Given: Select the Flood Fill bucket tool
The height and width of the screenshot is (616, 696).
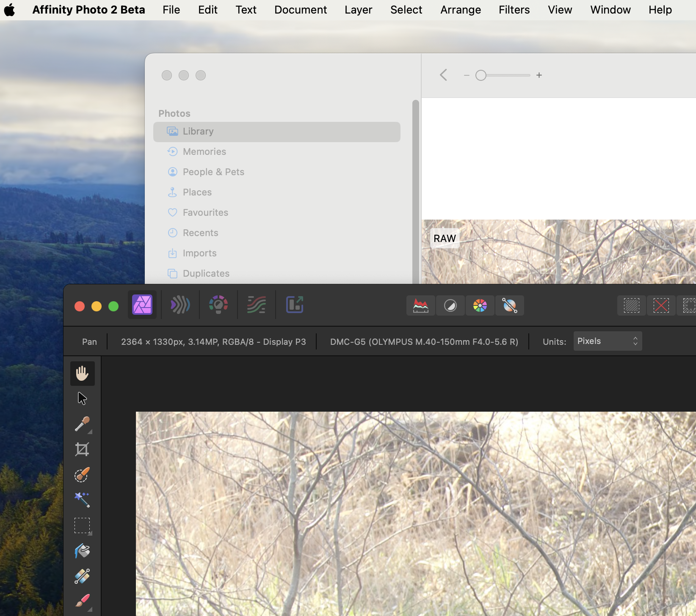Looking at the screenshot, I should [x=82, y=551].
